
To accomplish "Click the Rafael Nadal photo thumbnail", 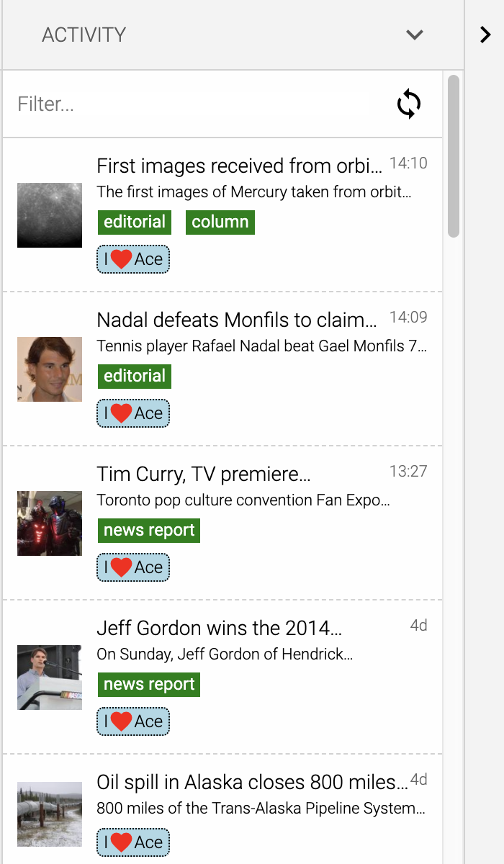I will (x=50, y=369).
